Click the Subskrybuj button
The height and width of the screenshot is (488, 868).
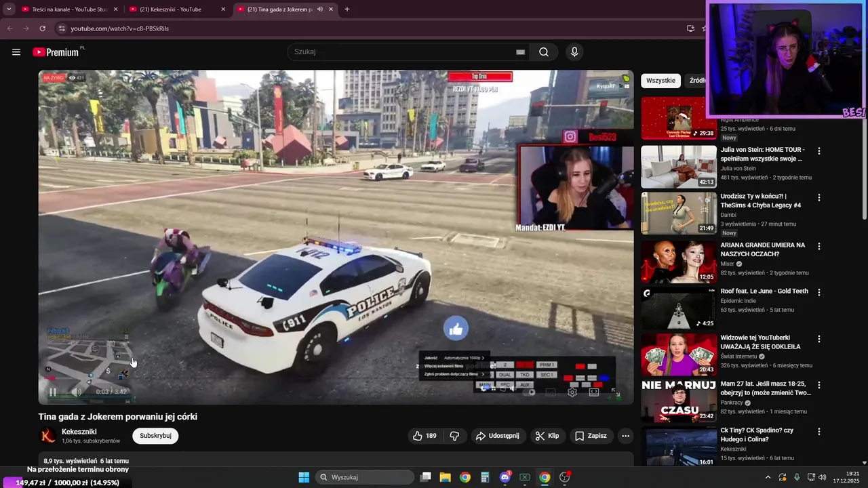155,436
